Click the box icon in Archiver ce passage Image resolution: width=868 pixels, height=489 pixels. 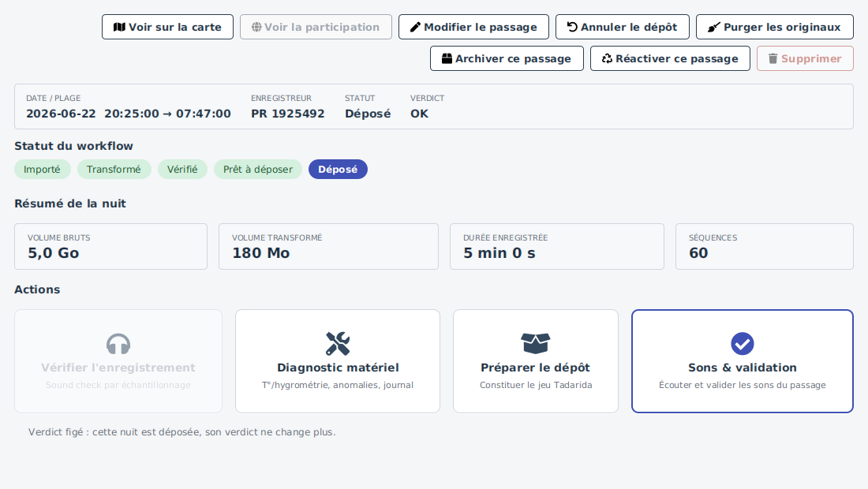(447, 58)
